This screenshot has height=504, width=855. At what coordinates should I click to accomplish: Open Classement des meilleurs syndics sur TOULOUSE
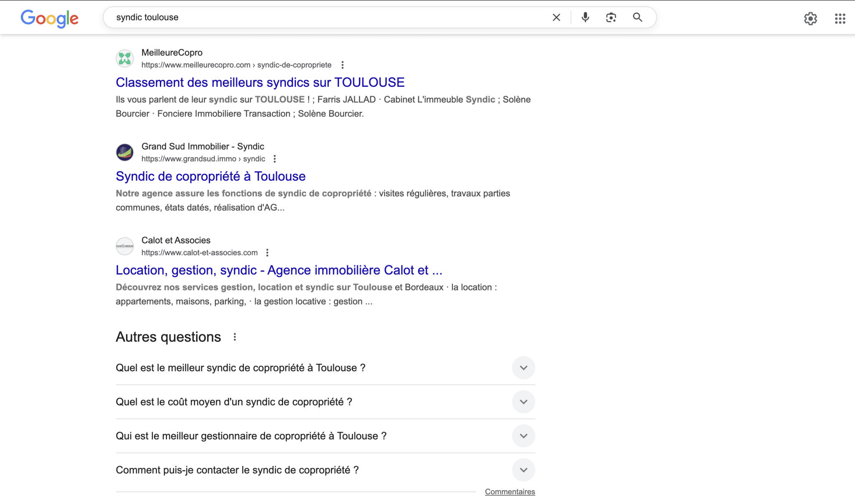(x=260, y=82)
